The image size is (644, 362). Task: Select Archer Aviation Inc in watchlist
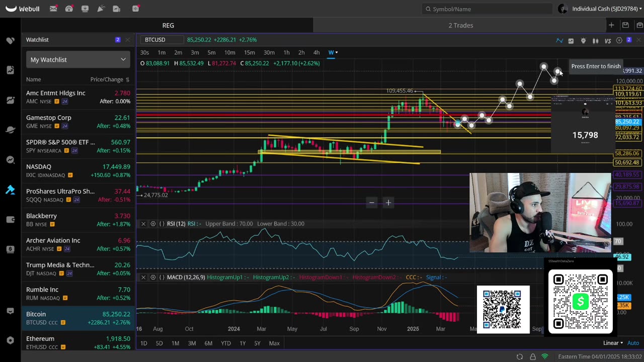coord(78,244)
